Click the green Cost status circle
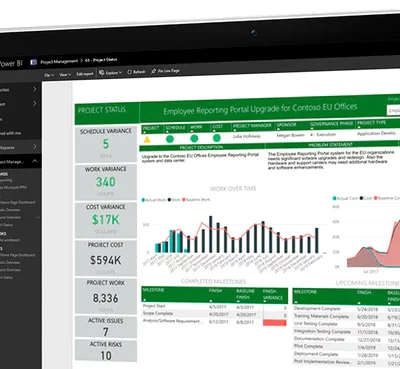 point(217,138)
